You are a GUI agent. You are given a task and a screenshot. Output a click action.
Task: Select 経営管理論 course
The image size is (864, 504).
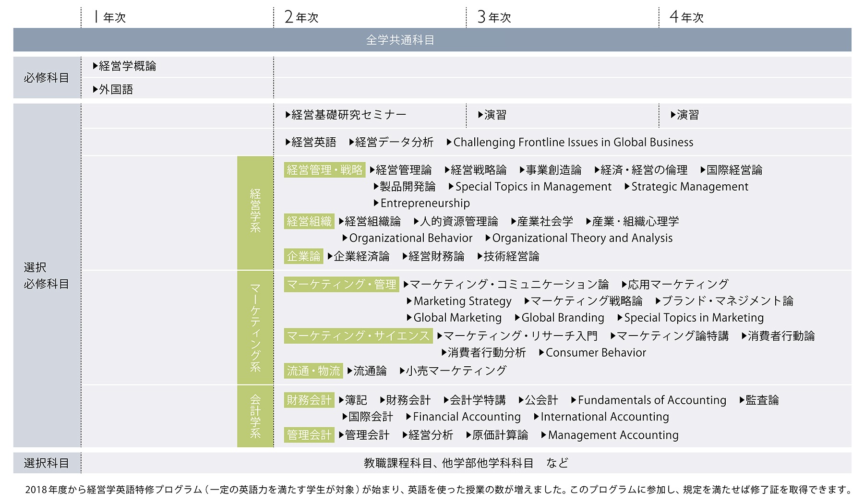[401, 170]
